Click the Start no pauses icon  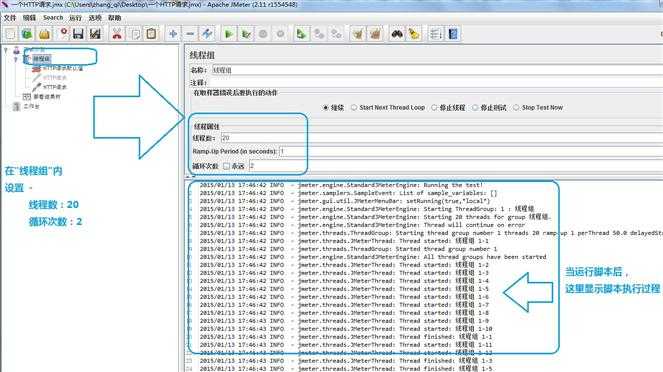246,34
